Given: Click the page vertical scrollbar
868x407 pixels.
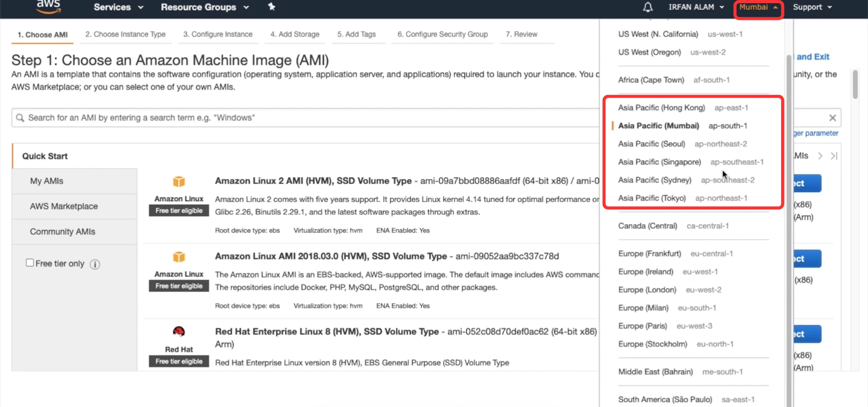Looking at the screenshot, I should click(x=855, y=84).
